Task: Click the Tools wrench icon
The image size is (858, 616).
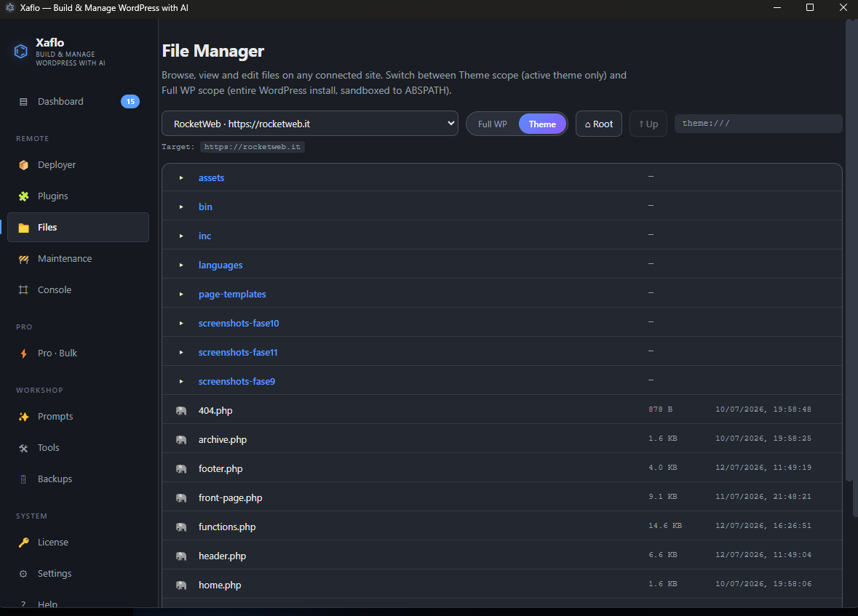Action: pos(23,448)
